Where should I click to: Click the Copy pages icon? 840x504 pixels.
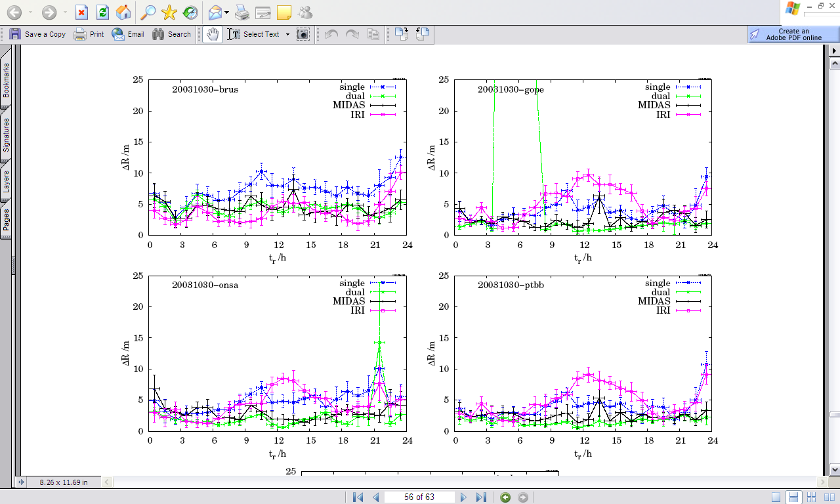pyautogui.click(x=373, y=34)
